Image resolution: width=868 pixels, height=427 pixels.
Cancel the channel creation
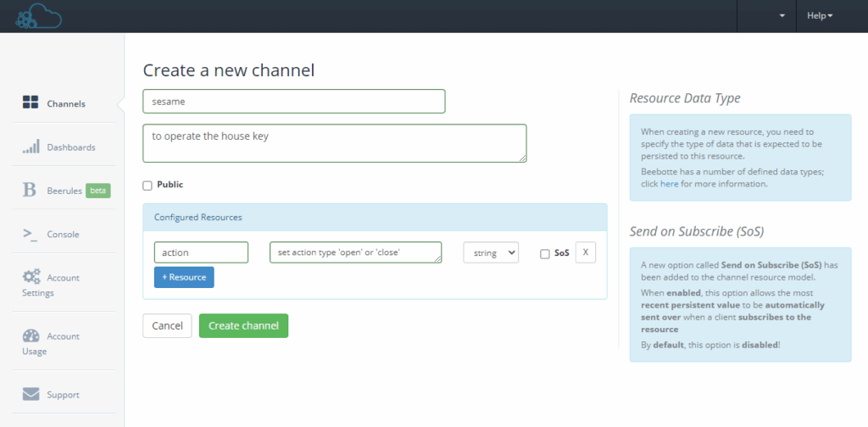click(x=167, y=326)
